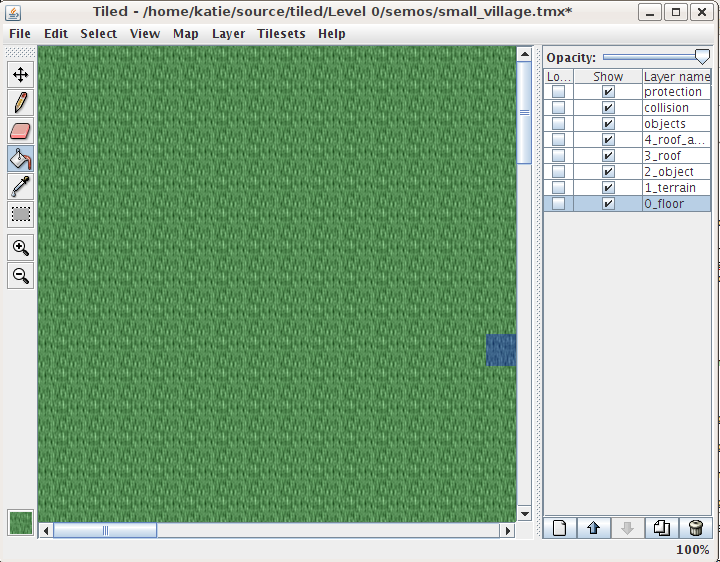Click the Zoom In magnifier icon
The height and width of the screenshot is (562, 720).
21,248
